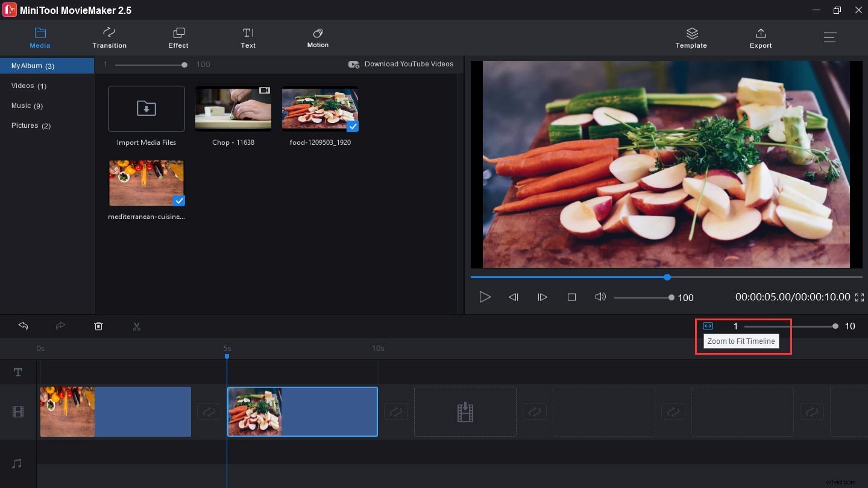Open the Transition panel
Screen dimensions: 868x488
pyautogui.click(x=109, y=37)
